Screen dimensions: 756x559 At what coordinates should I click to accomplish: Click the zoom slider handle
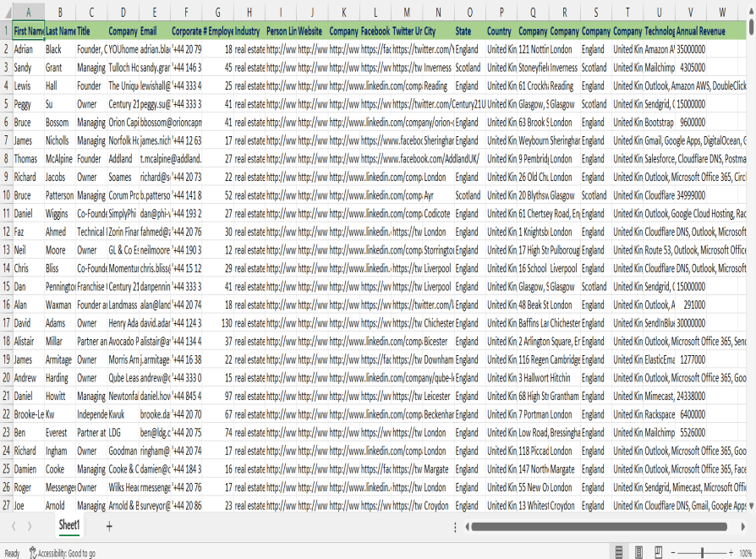(702, 551)
